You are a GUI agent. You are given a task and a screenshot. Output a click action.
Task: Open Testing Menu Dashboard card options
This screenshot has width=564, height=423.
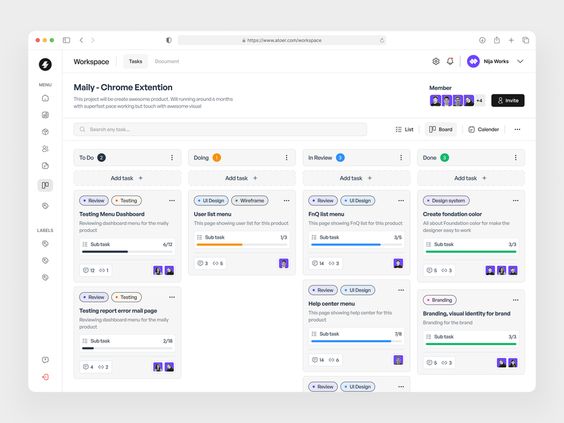(x=172, y=201)
